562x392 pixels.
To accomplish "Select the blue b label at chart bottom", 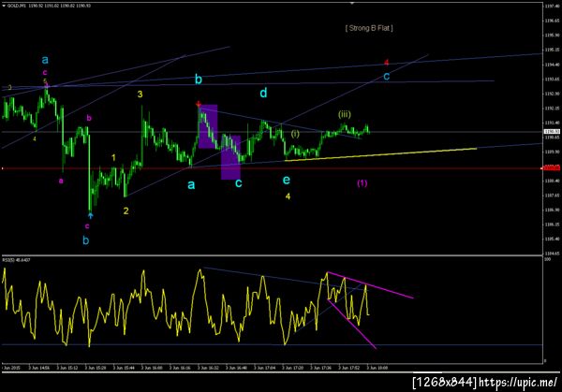I will (x=86, y=240).
